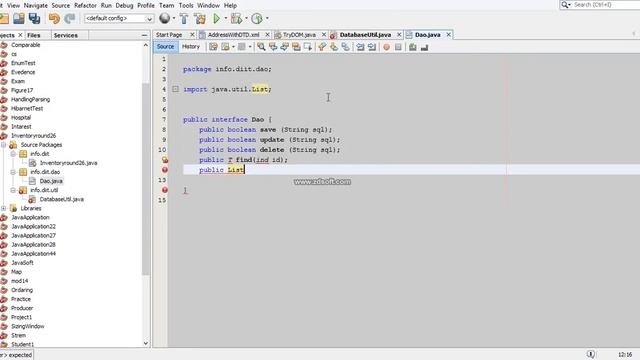Open dropdown arrow next to Run Project
This screenshot has width=640, height=360.
tap(226, 18)
